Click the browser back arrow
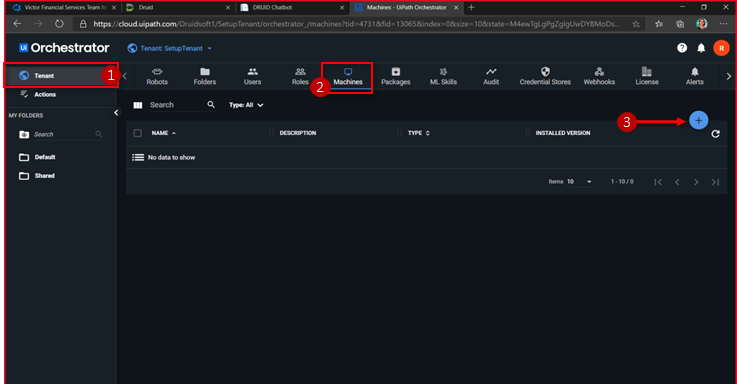 click(x=17, y=24)
